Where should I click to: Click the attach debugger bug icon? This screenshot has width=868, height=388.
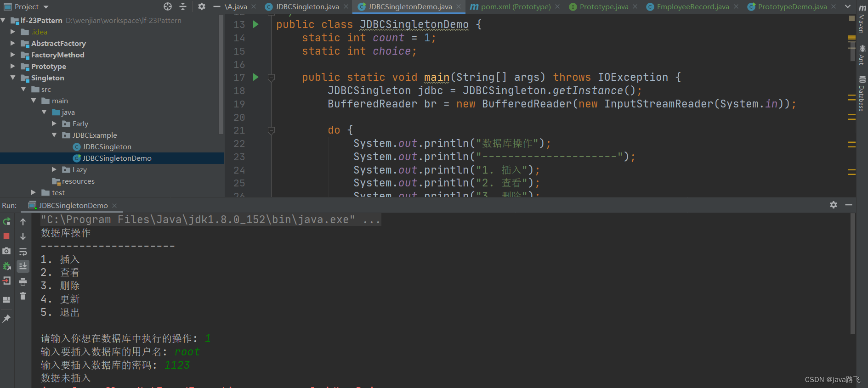(x=6, y=266)
